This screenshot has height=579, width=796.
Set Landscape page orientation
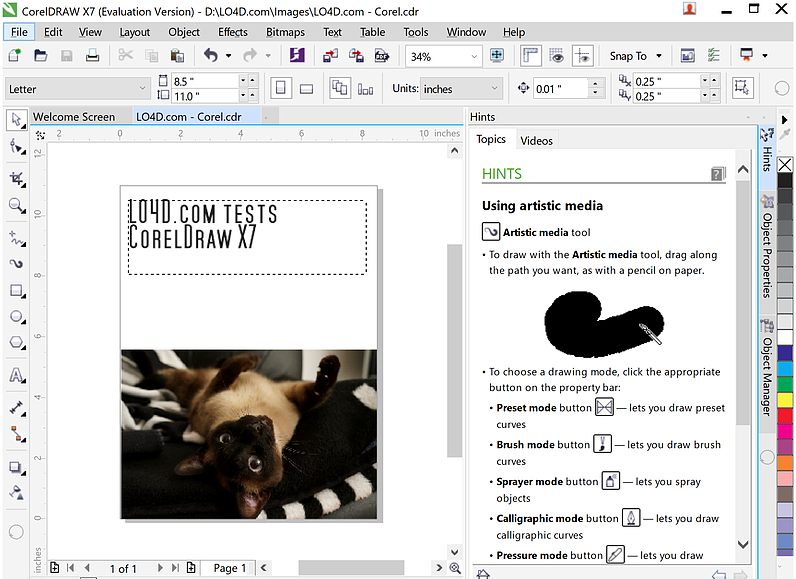(307, 89)
